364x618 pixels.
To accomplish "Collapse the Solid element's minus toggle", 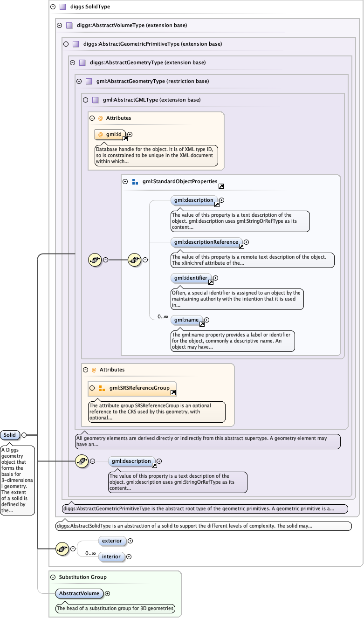I will click(24, 435).
